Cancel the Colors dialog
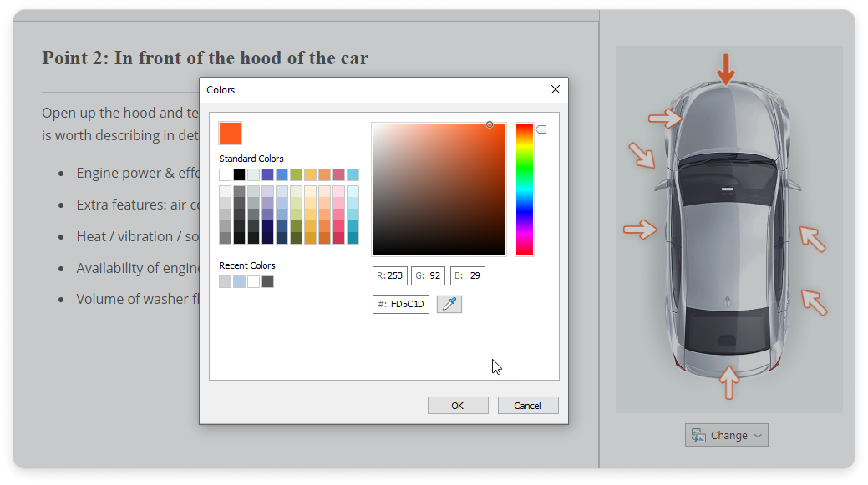The height and width of the screenshot is (485, 868). point(527,406)
